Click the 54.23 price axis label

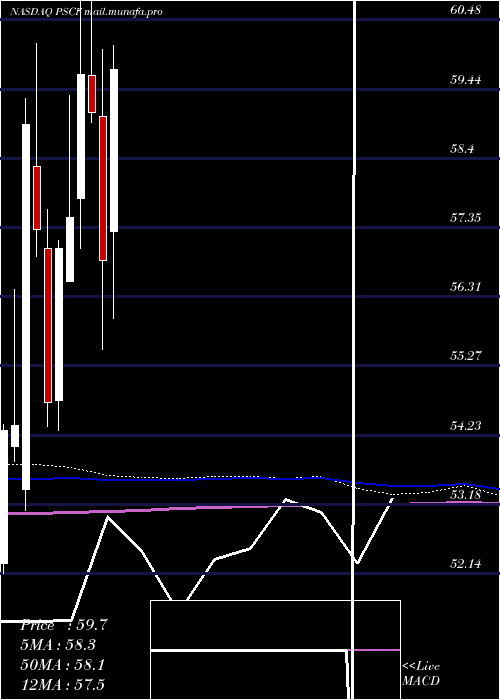(x=466, y=426)
